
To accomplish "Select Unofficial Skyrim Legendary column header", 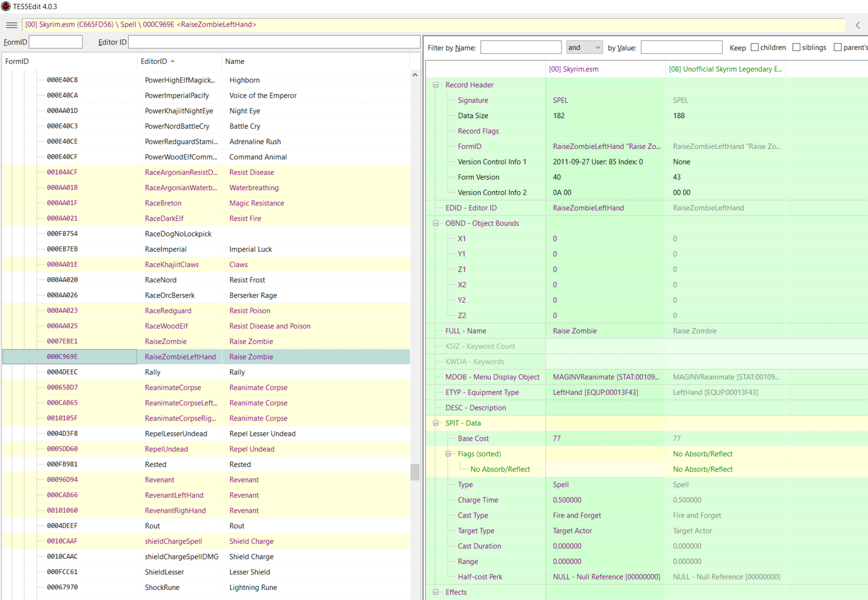I will tap(725, 69).
